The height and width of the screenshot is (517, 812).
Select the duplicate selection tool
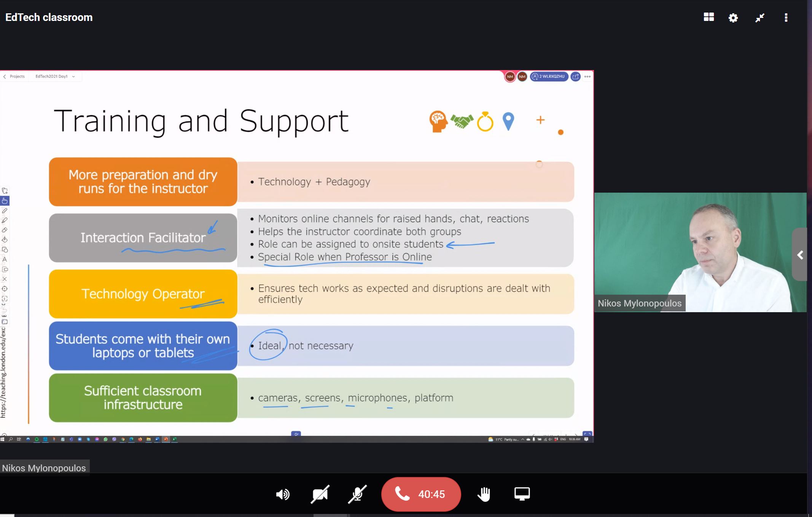coord(5,269)
